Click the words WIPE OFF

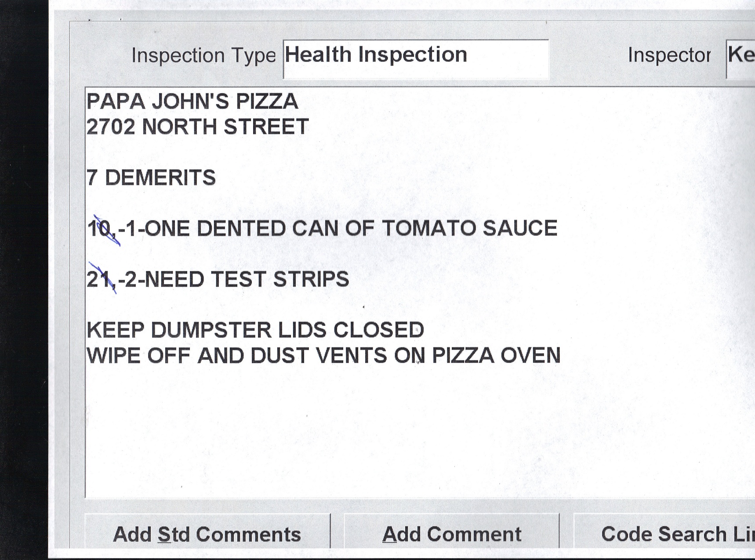coord(138,356)
